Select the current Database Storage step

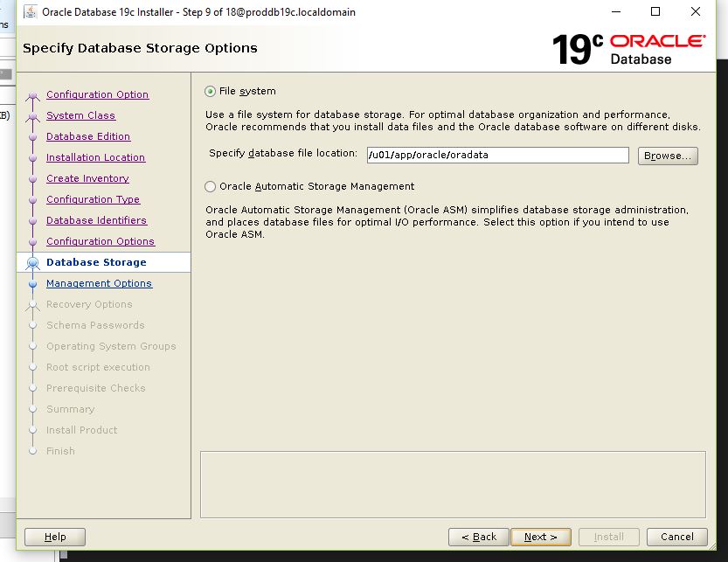96,262
